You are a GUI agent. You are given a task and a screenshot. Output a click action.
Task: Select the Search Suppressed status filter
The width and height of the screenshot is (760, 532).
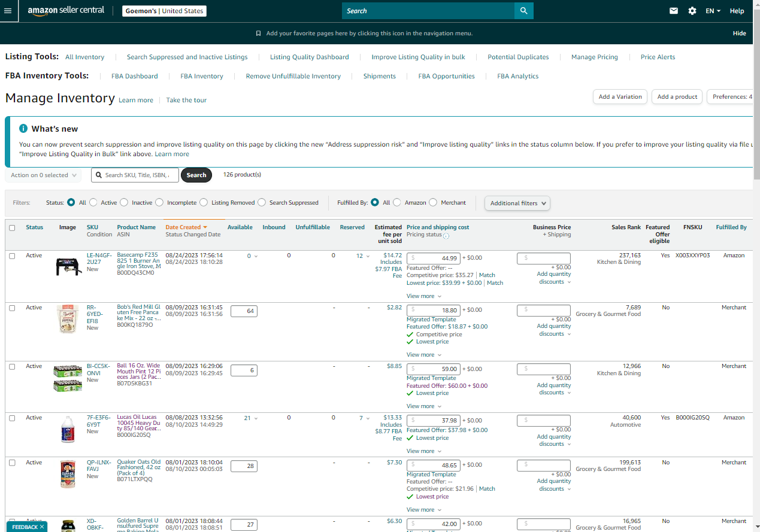(262, 202)
